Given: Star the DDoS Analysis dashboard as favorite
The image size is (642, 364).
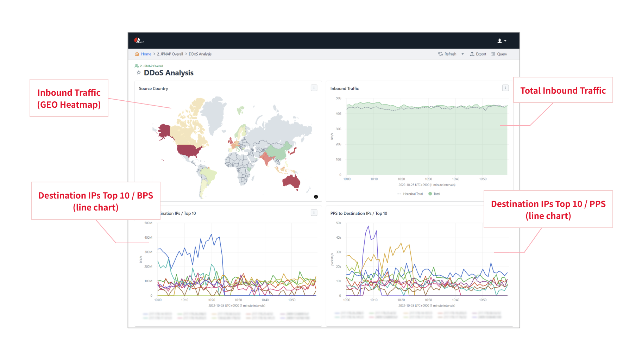Looking at the screenshot, I should coord(139,73).
